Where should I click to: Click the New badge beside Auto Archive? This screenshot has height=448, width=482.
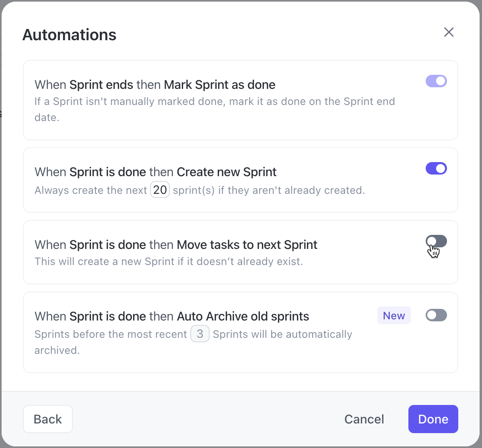tap(394, 316)
